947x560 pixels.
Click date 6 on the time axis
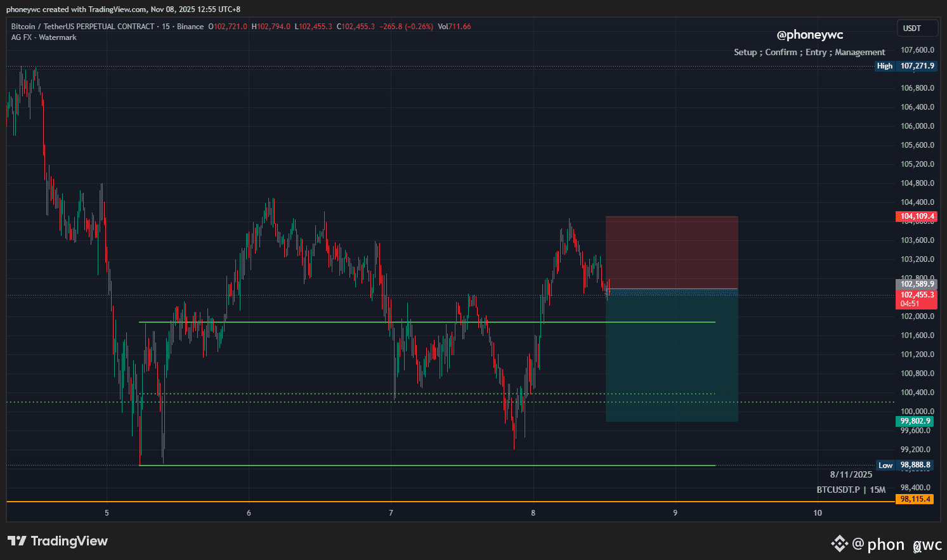pos(249,513)
